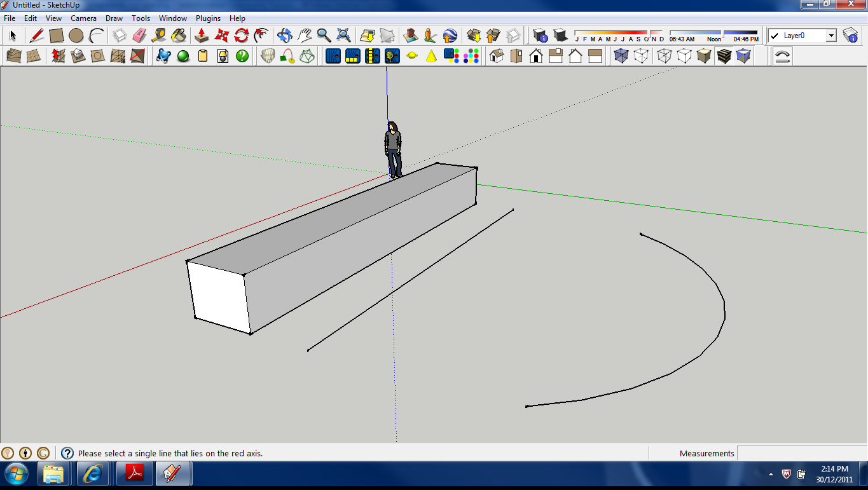Select the Flip Edge sandbox tool
The height and width of the screenshot is (490, 868).
coord(137,56)
